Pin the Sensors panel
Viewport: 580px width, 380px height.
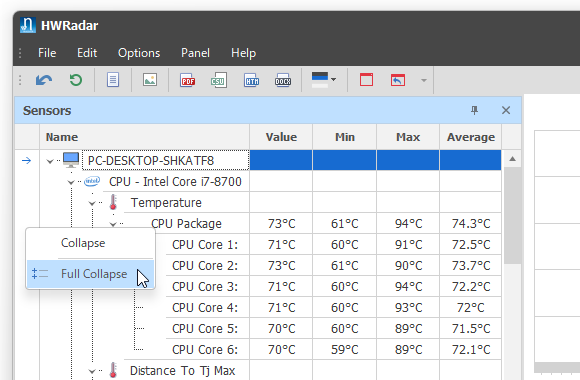(475, 110)
